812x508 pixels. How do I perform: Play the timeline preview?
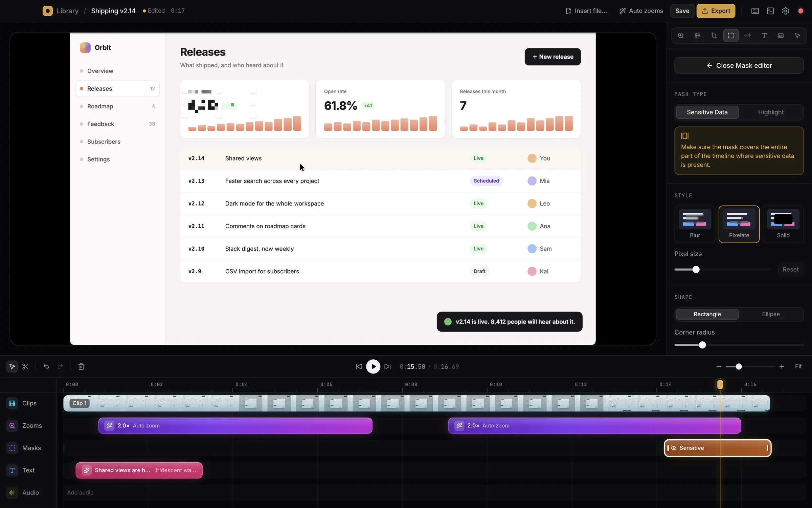tap(373, 366)
